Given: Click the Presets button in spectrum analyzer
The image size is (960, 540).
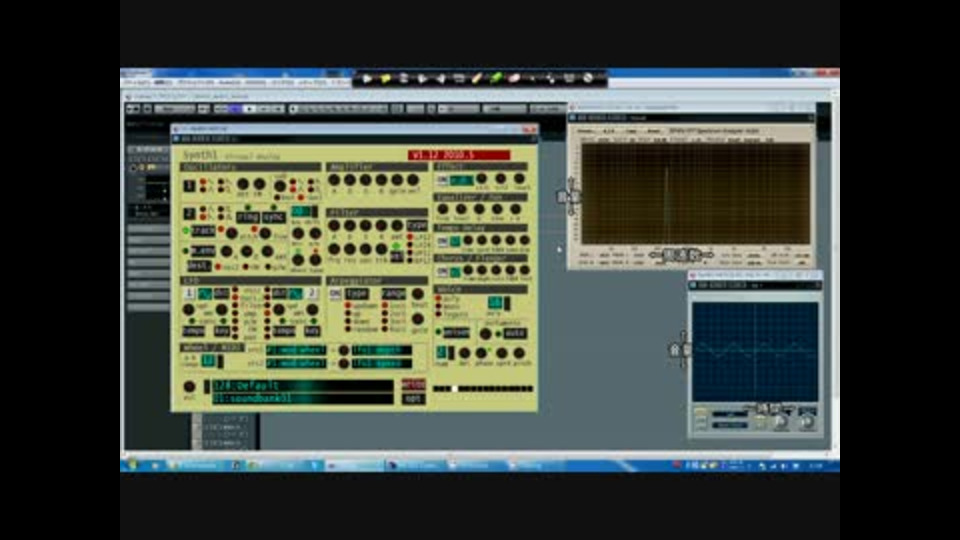Looking at the screenshot, I should click(x=585, y=131).
